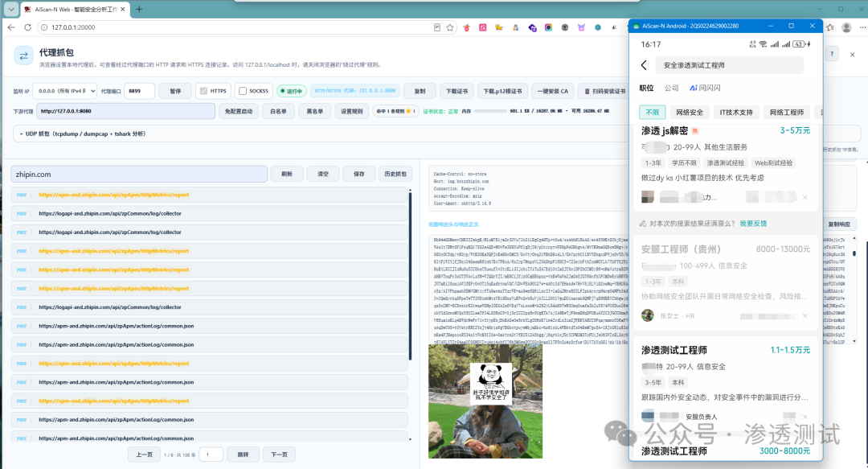Select the IT技术支持 filter chip
The width and height of the screenshot is (868, 469).
(x=735, y=112)
